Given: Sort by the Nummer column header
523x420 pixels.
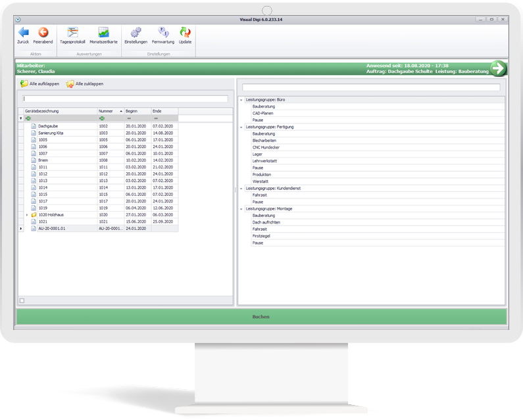Looking at the screenshot, I should pos(107,111).
